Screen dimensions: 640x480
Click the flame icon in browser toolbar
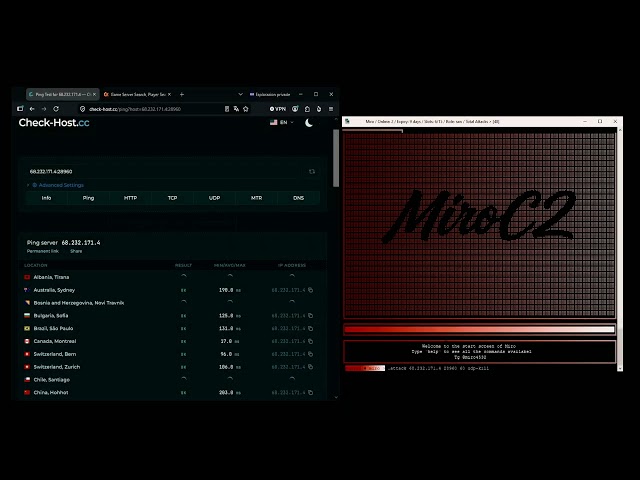click(319, 109)
